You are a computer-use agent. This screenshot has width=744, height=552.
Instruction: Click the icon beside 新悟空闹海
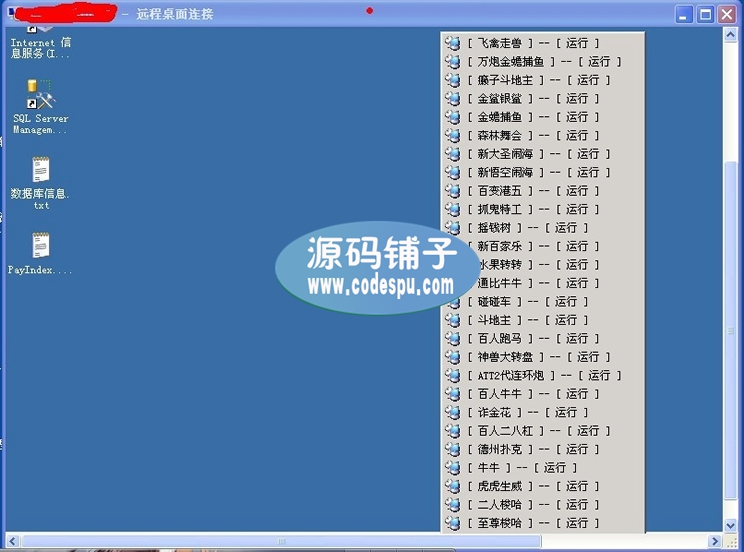pos(453,172)
